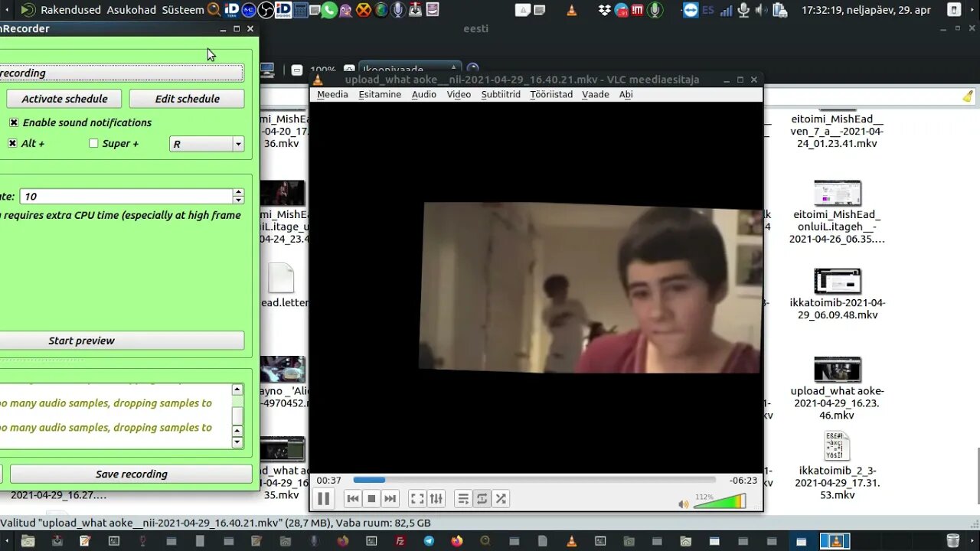The image size is (980, 551).
Task: Open the Dropbox tray icon
Action: 605,10
